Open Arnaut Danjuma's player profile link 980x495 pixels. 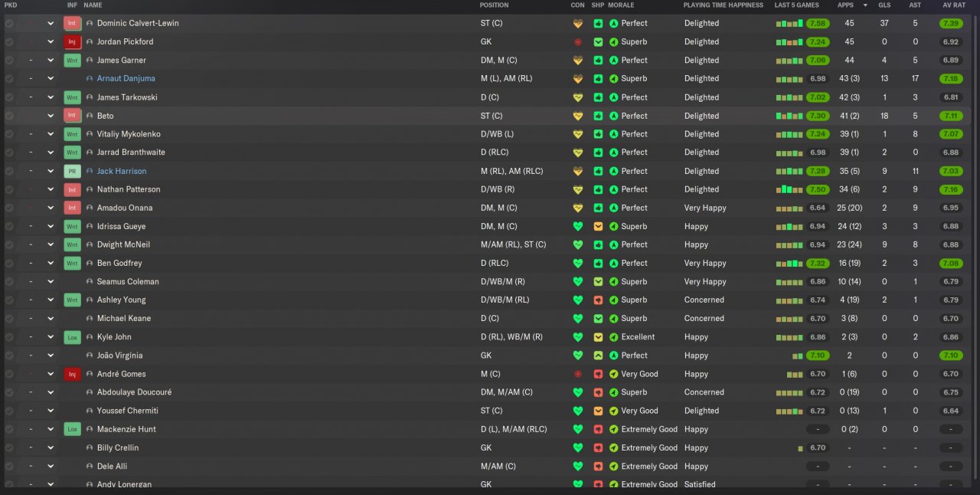pos(126,78)
